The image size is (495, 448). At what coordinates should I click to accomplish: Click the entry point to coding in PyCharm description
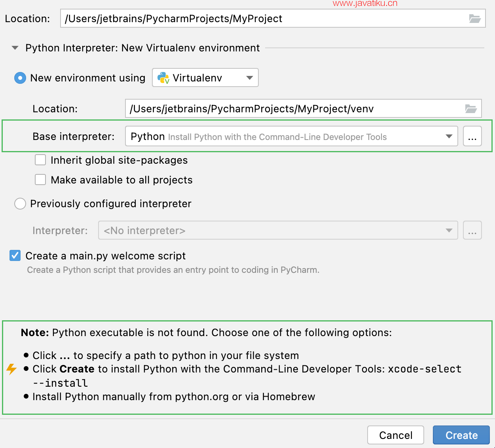(173, 270)
